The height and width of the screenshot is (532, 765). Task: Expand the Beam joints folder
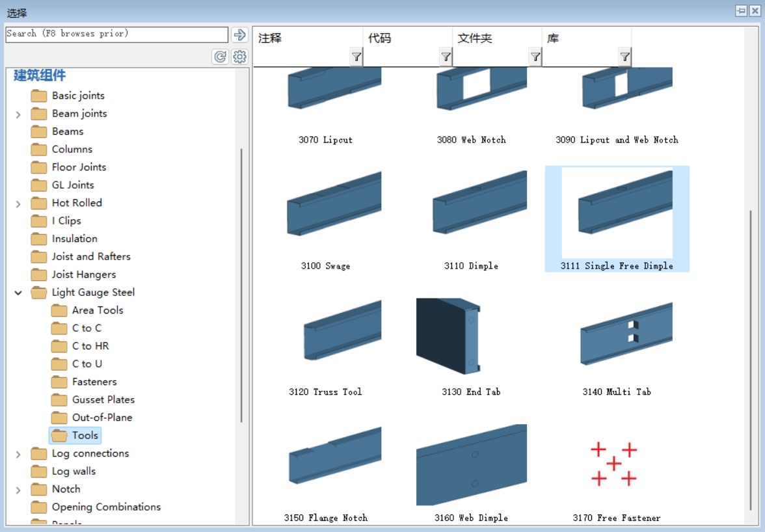(x=18, y=114)
